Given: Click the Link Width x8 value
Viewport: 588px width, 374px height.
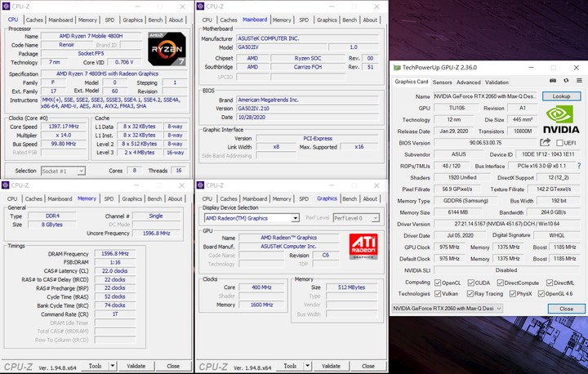Looking at the screenshot, I should (x=276, y=147).
